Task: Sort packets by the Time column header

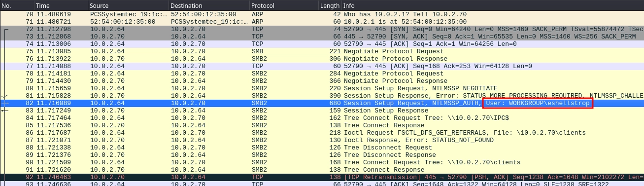Action: tap(61, 5)
